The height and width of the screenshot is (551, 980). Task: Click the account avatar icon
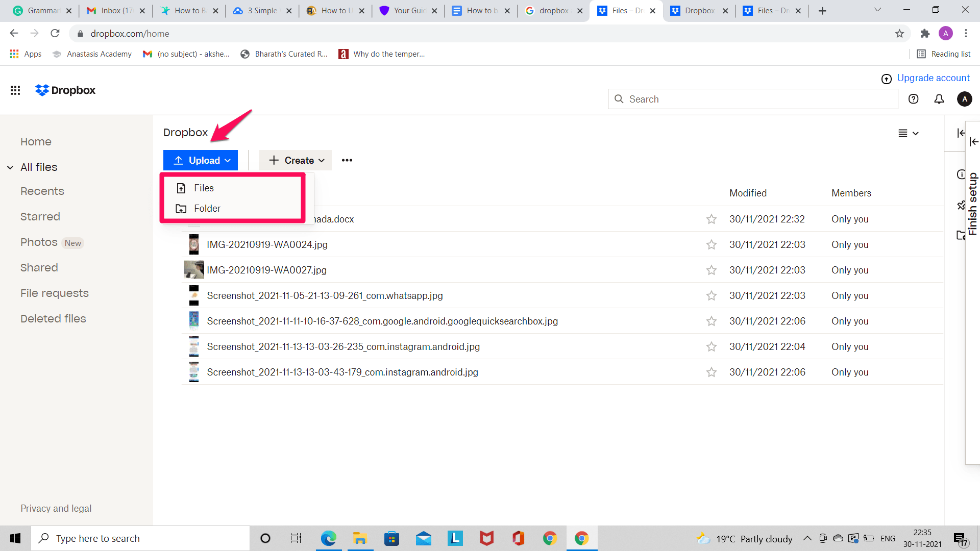pos(965,99)
